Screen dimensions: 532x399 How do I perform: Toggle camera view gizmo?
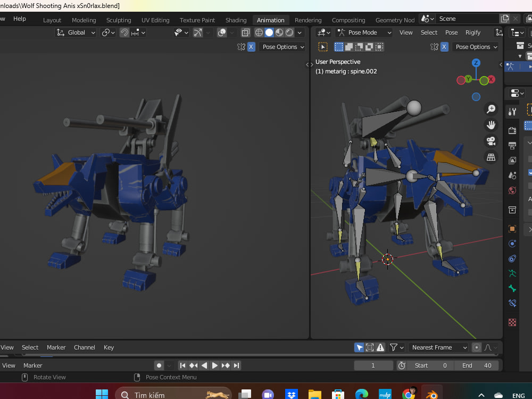491,141
